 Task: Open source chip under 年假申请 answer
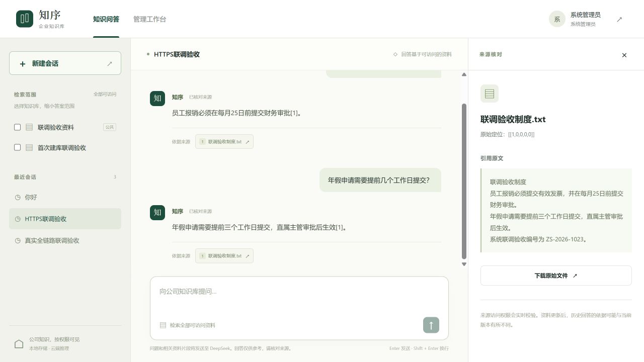[x=224, y=256]
